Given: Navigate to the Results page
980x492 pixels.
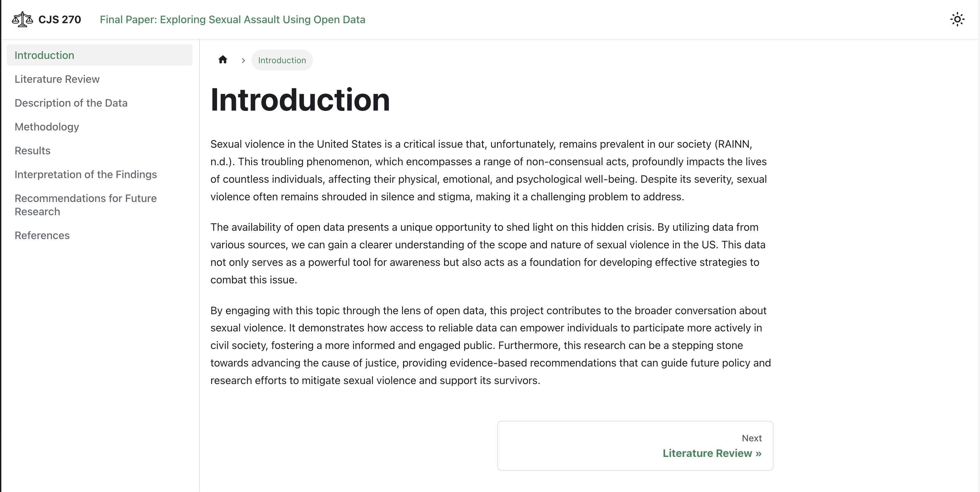Looking at the screenshot, I should pyautogui.click(x=100, y=151).
